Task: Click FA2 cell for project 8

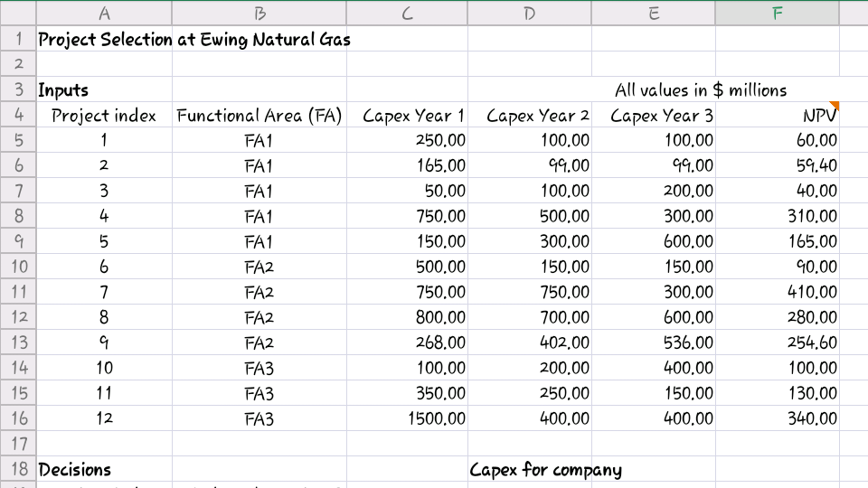Action: (x=259, y=317)
